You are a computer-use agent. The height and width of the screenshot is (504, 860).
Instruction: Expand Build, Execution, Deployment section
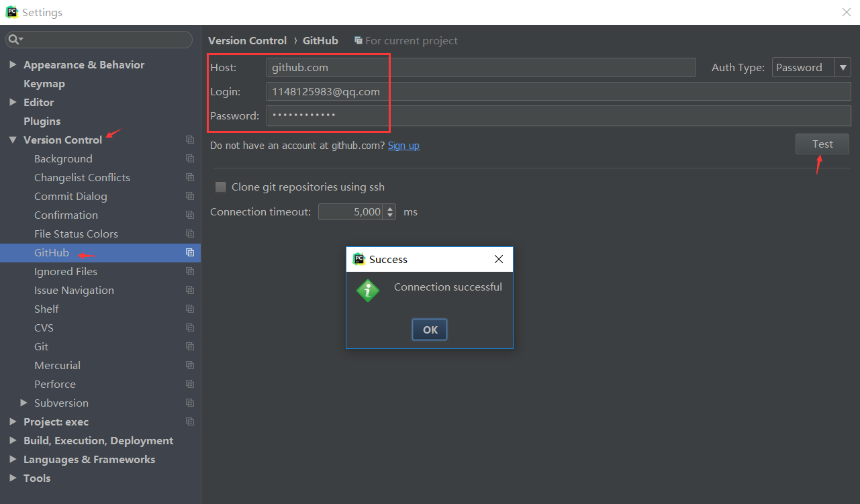point(13,441)
